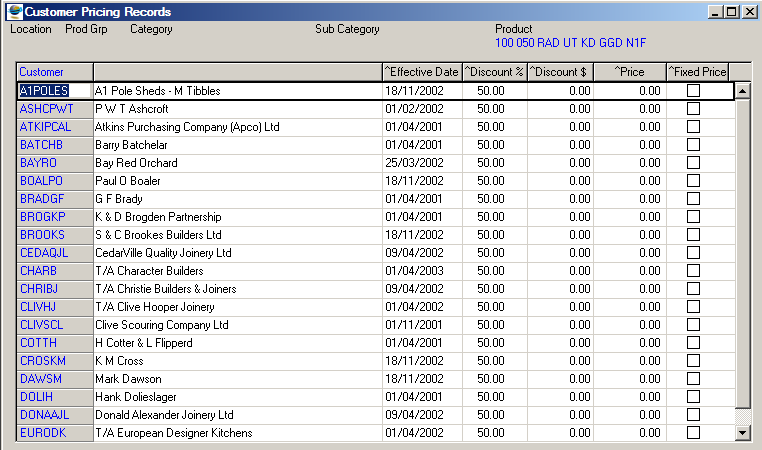The image size is (762, 450).
Task: Tick Fixed Price for Barry Batchelar
Action: point(693,145)
